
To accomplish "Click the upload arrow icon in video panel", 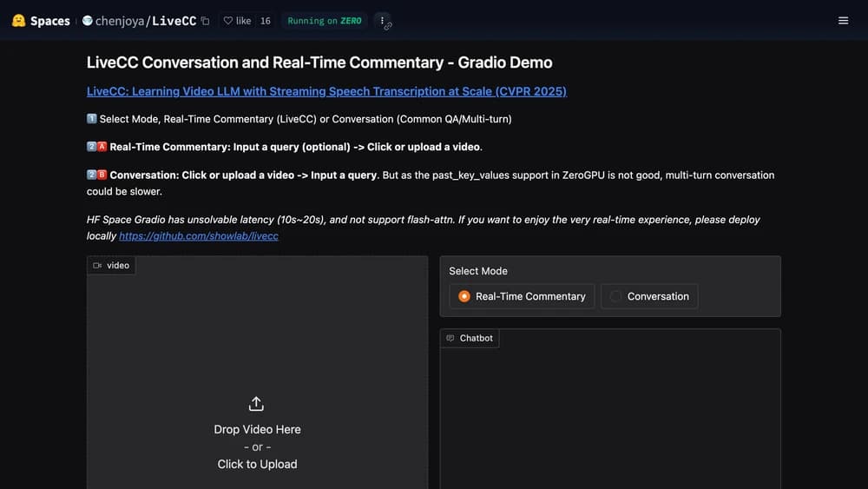I will pyautogui.click(x=256, y=404).
